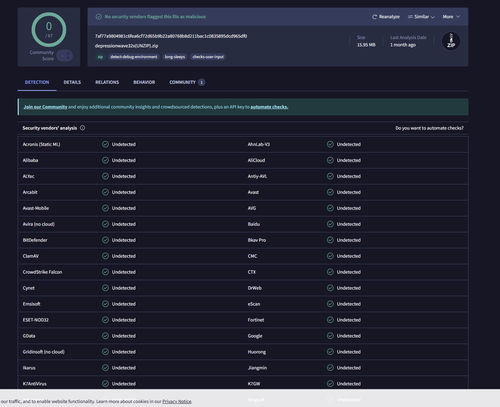Select the checks-user-input tag
The width and height of the screenshot is (500, 407).
point(208,57)
